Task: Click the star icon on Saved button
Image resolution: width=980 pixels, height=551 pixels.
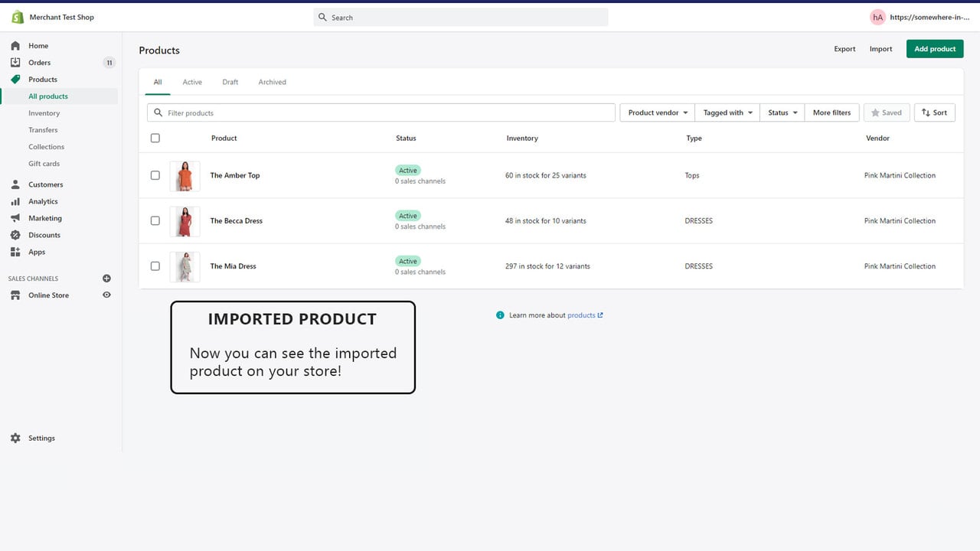Action: pos(875,112)
